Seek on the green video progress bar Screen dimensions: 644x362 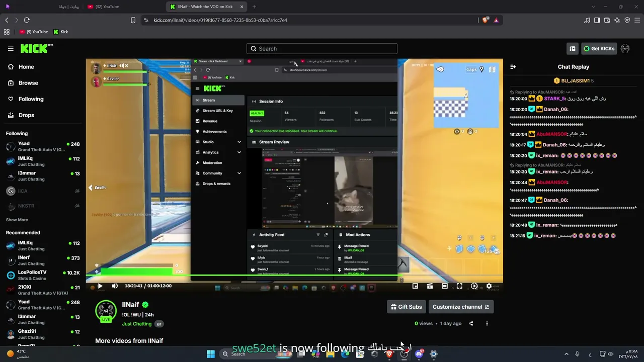[294, 276]
